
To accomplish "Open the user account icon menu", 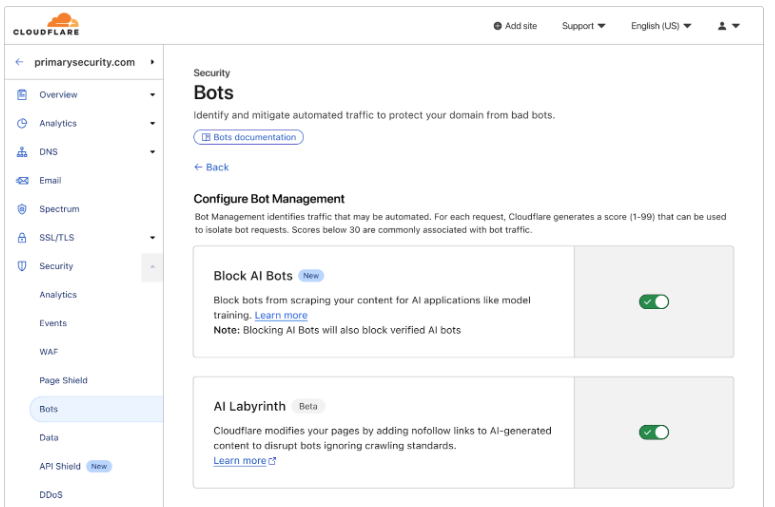I will [722, 26].
